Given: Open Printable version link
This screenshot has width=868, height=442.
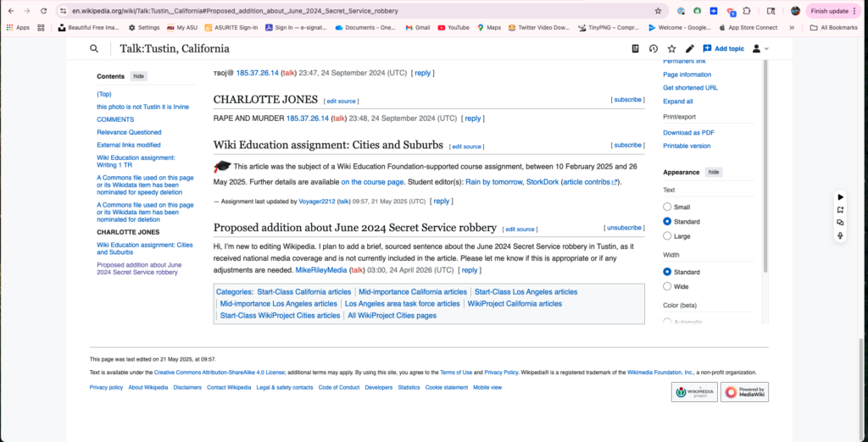Looking at the screenshot, I should [x=687, y=146].
